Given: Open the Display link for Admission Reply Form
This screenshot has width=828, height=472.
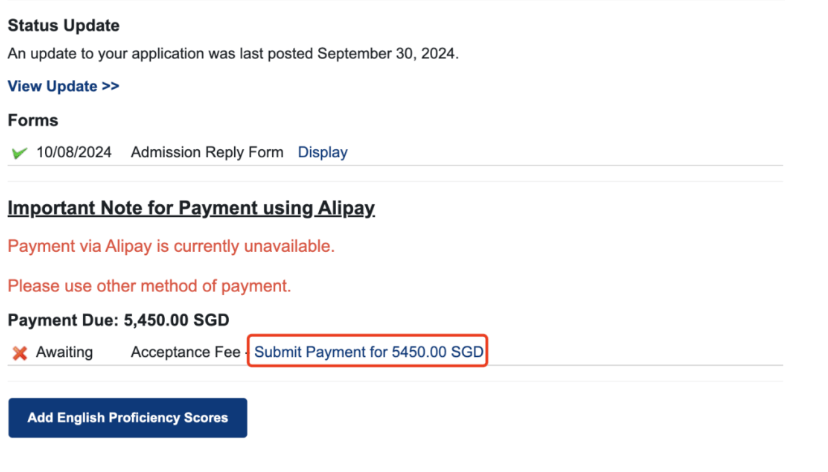Looking at the screenshot, I should [x=322, y=152].
